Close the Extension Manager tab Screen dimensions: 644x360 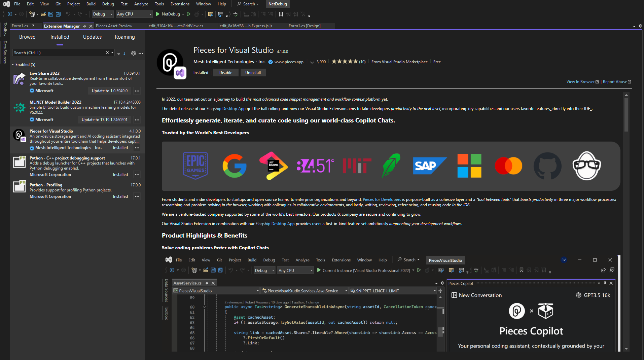click(x=91, y=26)
